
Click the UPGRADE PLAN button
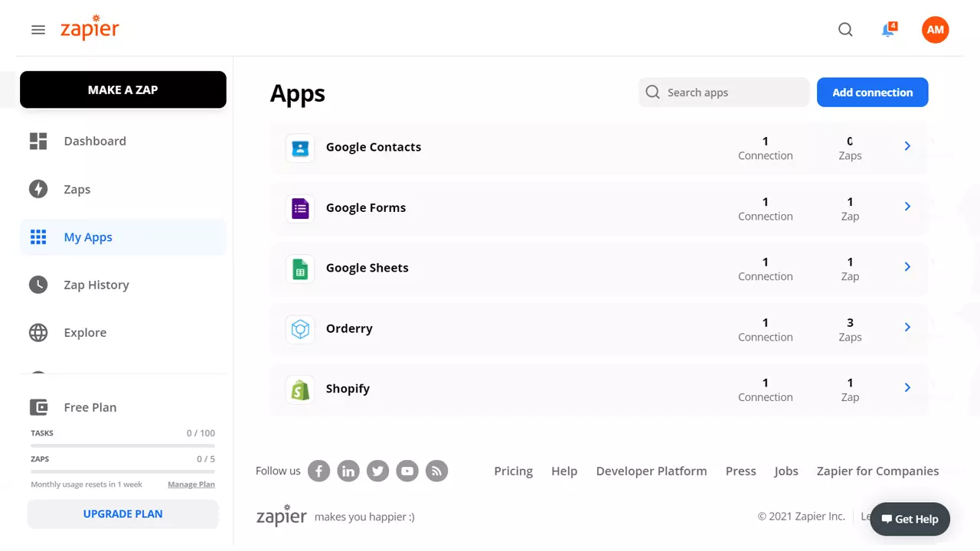click(122, 514)
